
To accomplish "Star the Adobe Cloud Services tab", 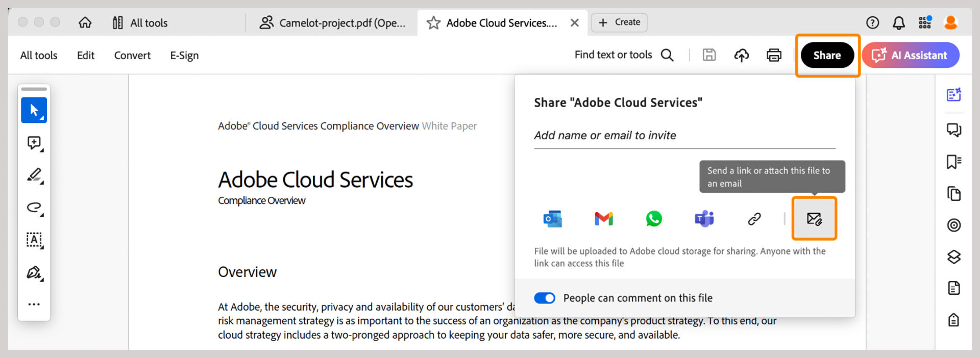I will click(x=433, y=23).
